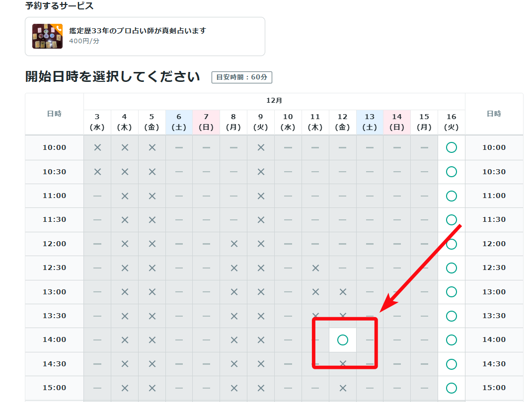This screenshot has width=532, height=402.
Task: Click the 400円/分 price text
Action: pyautogui.click(x=84, y=41)
